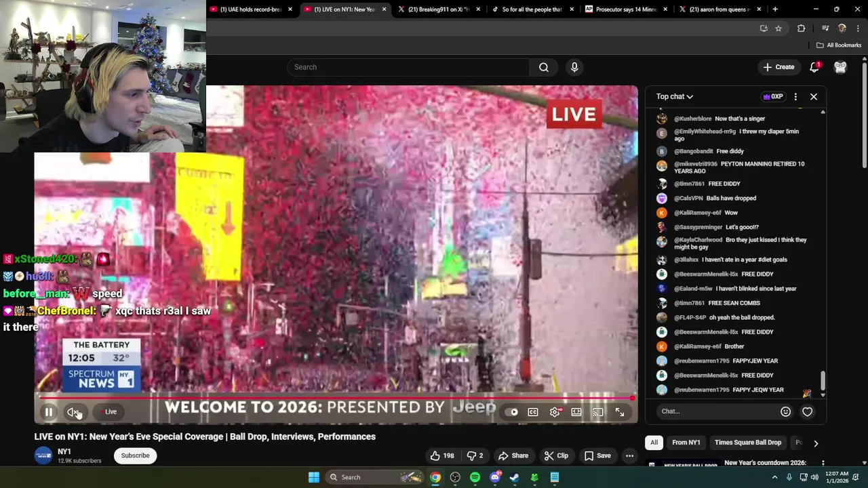Open the 0XP channel points badge
This screenshot has height=488, width=868.
773,96
